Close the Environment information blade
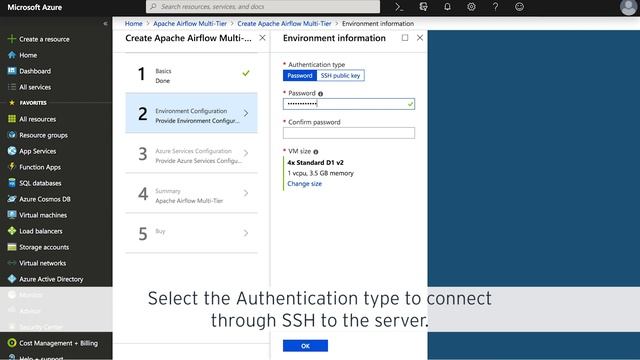640x360 pixels. (x=420, y=38)
